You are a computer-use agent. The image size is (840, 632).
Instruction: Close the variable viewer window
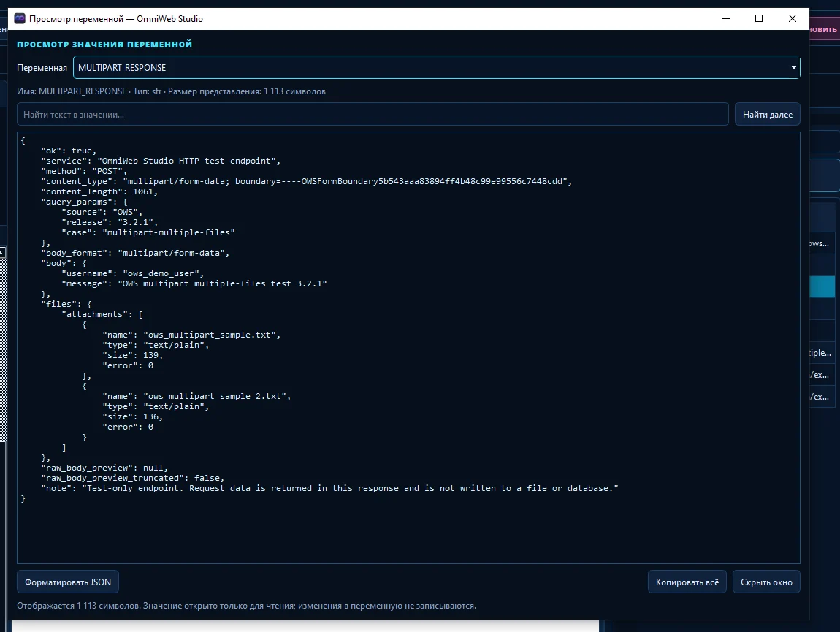click(x=793, y=19)
